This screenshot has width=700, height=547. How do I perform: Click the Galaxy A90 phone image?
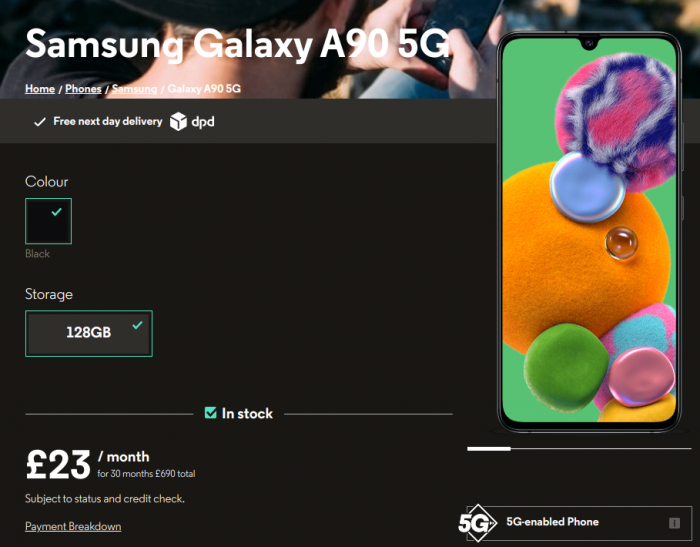click(x=589, y=232)
